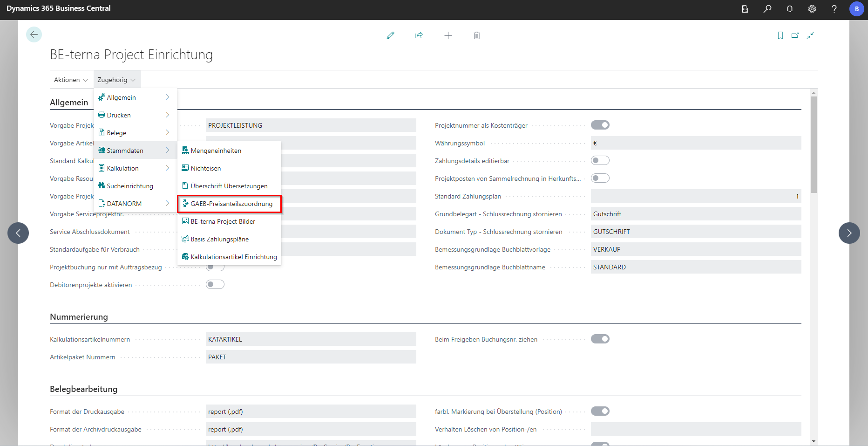This screenshot has width=868, height=446.
Task: Enable Zahlungsdetails editierbar toggle
Action: 600,160
